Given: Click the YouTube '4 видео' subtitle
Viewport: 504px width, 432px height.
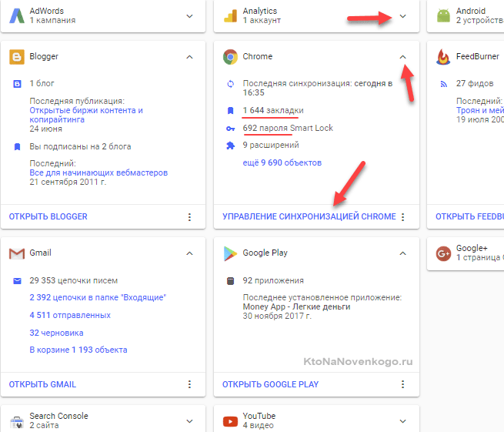Looking at the screenshot, I should pos(258,425).
